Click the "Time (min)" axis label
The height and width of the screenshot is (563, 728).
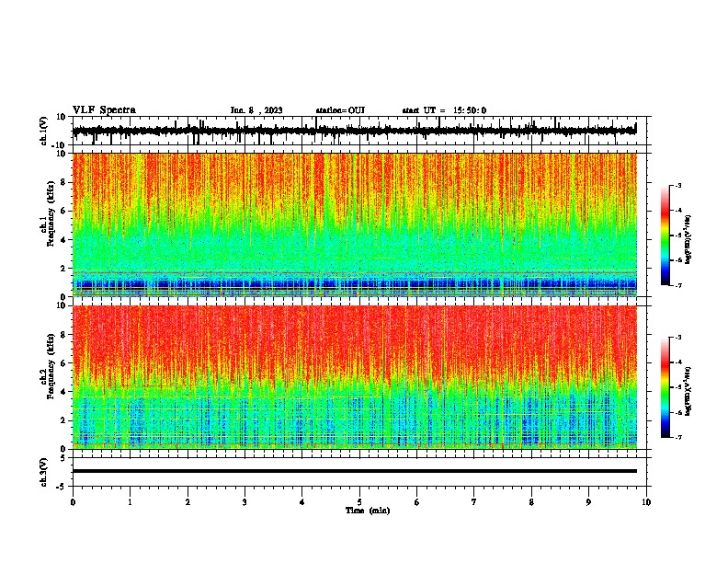click(368, 511)
